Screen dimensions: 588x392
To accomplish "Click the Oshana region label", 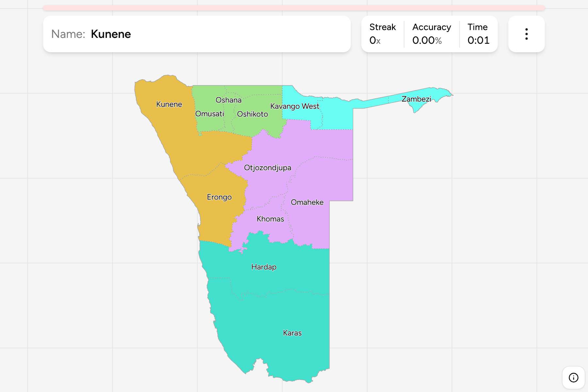I will pyautogui.click(x=228, y=100).
